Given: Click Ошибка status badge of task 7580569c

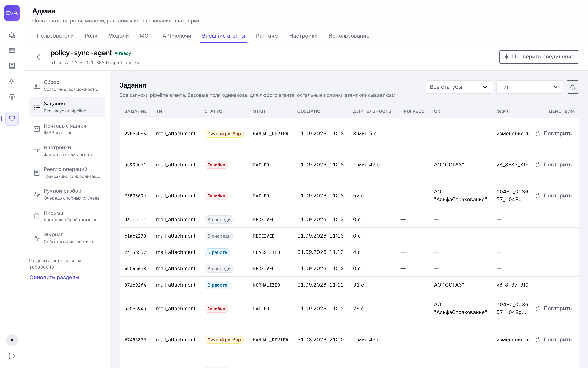Looking at the screenshot, I should click(x=216, y=196).
